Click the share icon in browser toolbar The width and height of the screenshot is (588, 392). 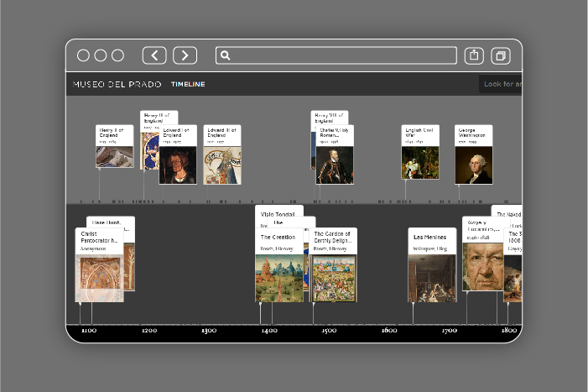coord(474,55)
